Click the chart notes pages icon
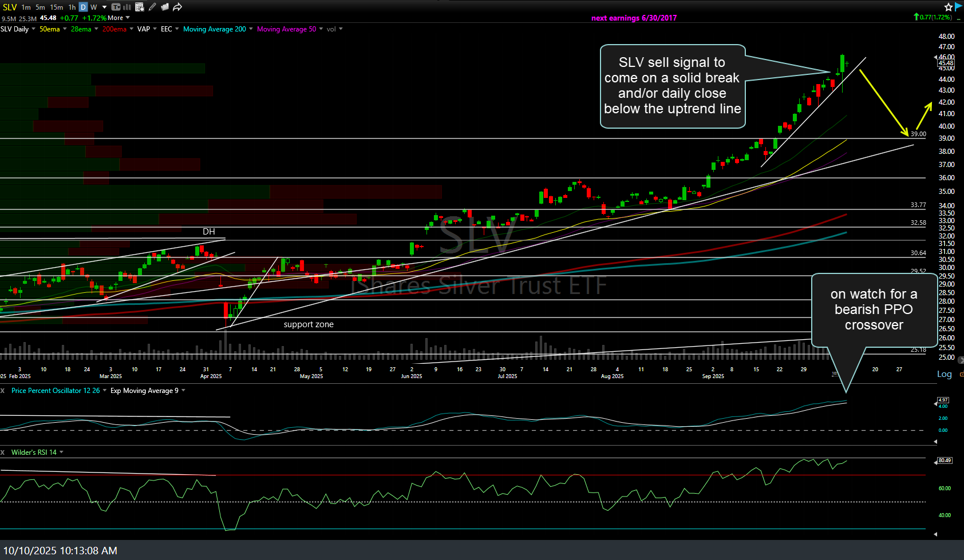964x560 pixels. [x=165, y=7]
